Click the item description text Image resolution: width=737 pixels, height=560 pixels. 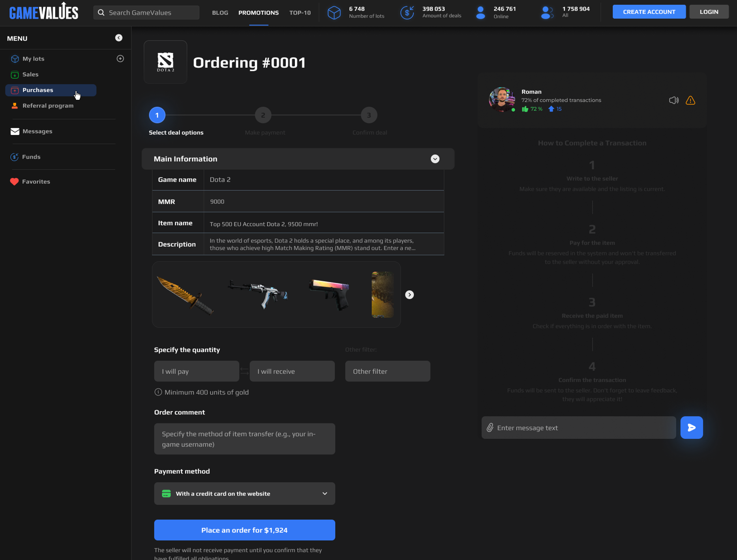click(x=313, y=244)
